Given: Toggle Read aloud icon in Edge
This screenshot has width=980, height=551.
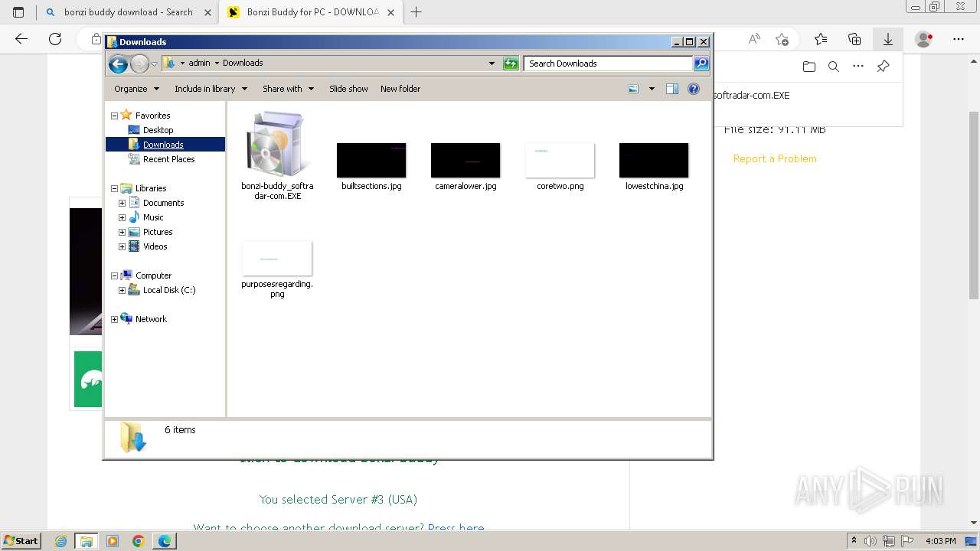Looking at the screenshot, I should pyautogui.click(x=754, y=39).
